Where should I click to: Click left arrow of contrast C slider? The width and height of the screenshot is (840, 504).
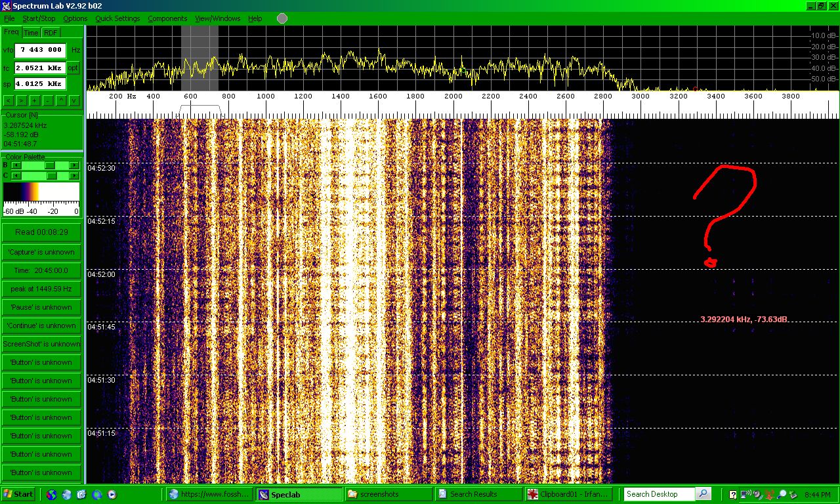point(16,175)
